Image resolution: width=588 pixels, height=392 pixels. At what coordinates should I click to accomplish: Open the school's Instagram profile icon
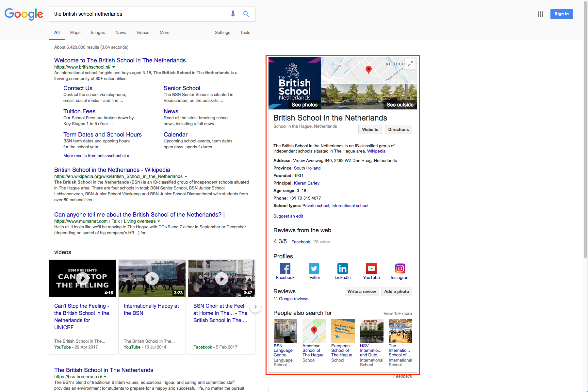400,269
